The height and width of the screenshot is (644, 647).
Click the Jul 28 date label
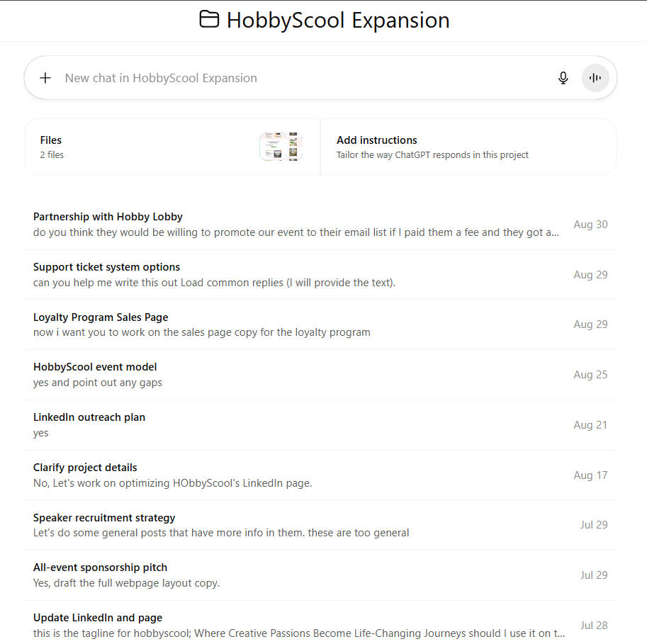pos(594,626)
